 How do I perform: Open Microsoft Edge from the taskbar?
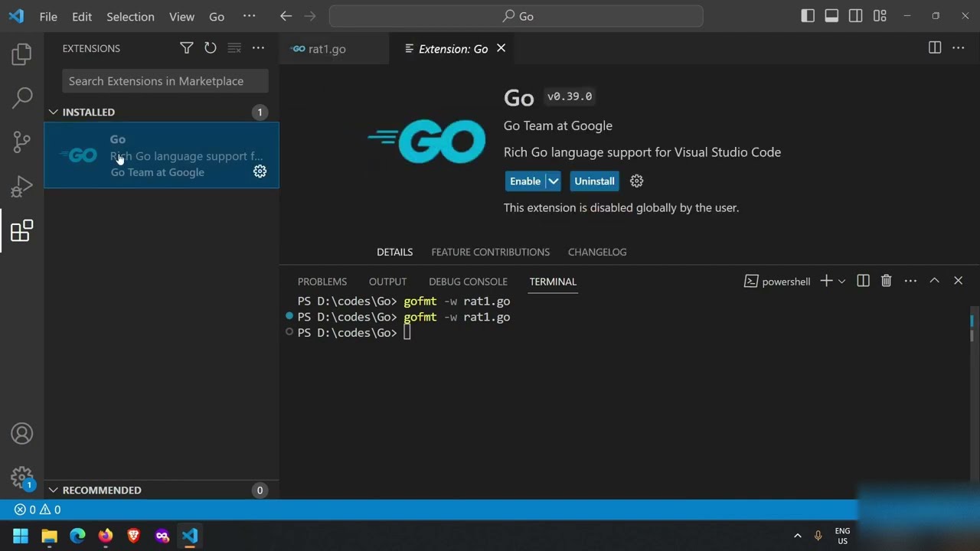[x=77, y=536]
